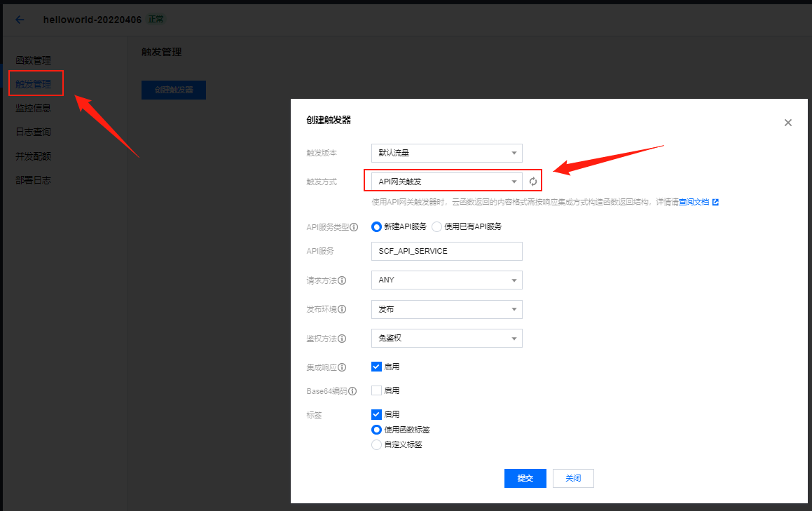Open the 鉴权方法 dropdown showing 免鉴权
The width and height of the screenshot is (812, 511).
pyautogui.click(x=446, y=338)
